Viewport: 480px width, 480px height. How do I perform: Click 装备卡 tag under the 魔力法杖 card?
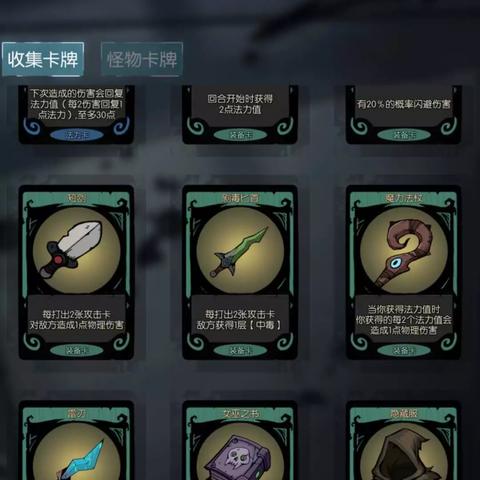pyautogui.click(x=404, y=350)
